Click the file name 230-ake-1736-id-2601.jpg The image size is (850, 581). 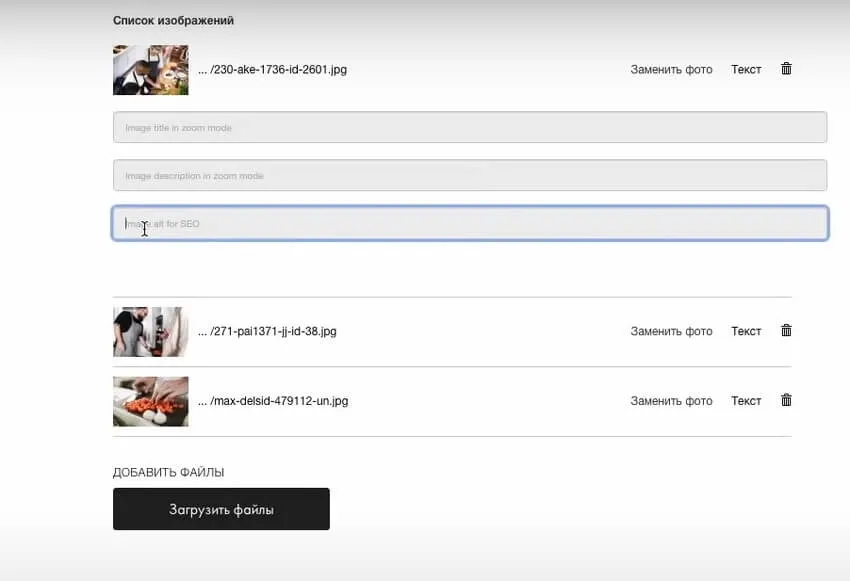point(272,70)
